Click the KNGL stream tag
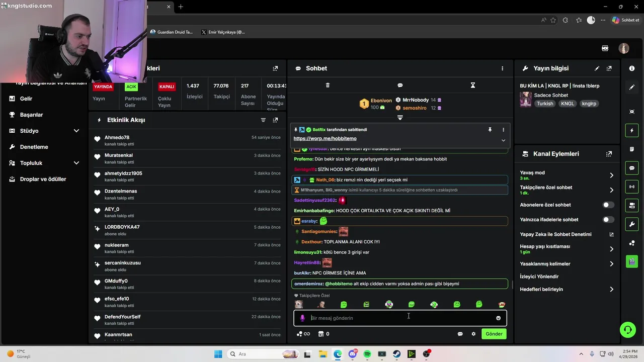644x362 pixels. click(568, 104)
